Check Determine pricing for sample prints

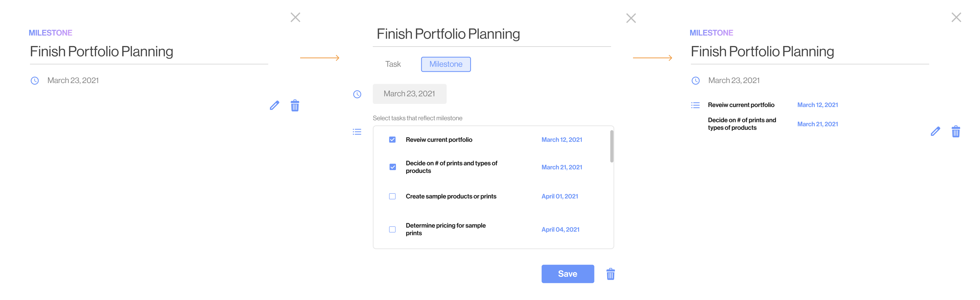click(392, 229)
